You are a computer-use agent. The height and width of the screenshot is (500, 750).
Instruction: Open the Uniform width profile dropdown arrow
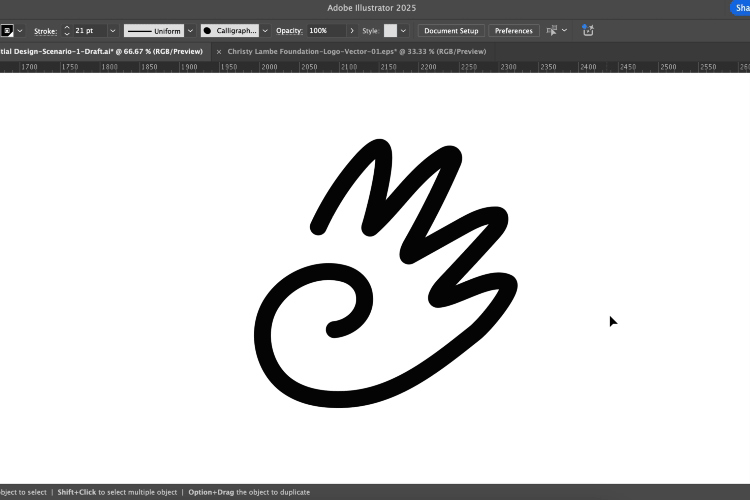(x=190, y=31)
